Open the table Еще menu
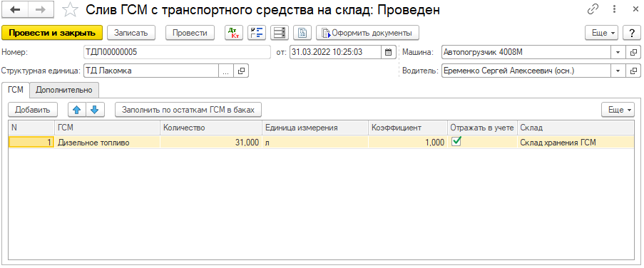The image size is (644, 268). (618, 110)
